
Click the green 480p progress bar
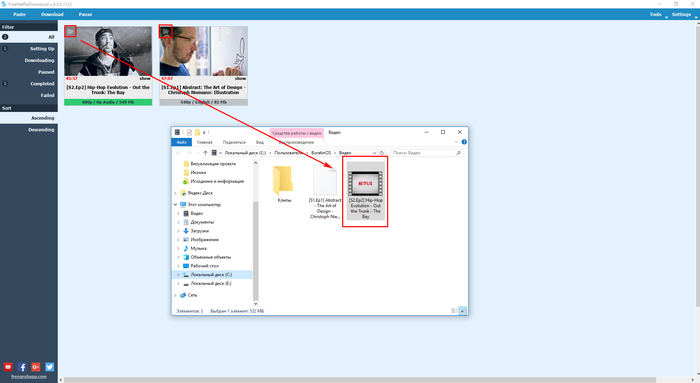pyautogui.click(x=108, y=102)
